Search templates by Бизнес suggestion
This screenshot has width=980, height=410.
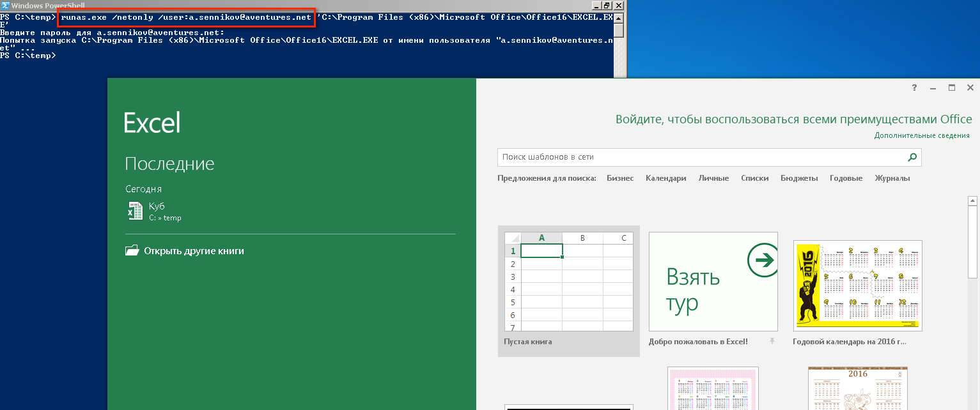(x=620, y=178)
